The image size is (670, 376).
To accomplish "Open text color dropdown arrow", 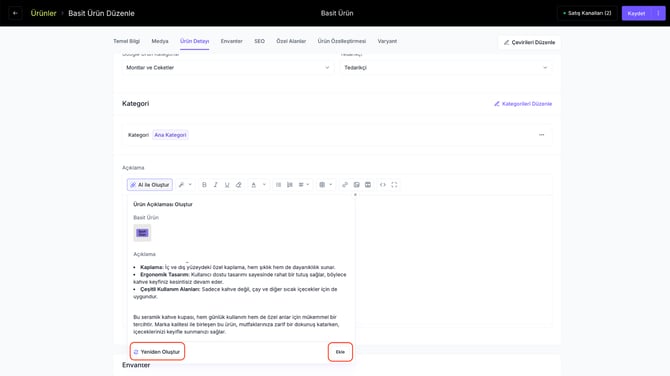I will click(x=264, y=185).
